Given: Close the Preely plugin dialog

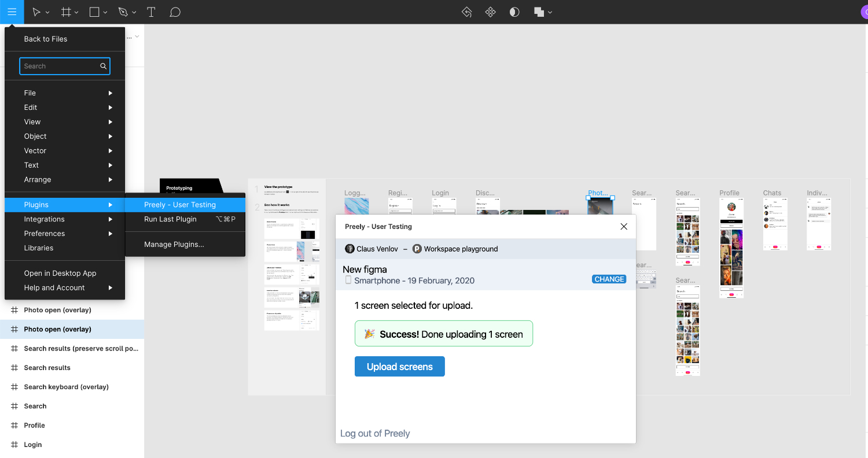Looking at the screenshot, I should 624,227.
